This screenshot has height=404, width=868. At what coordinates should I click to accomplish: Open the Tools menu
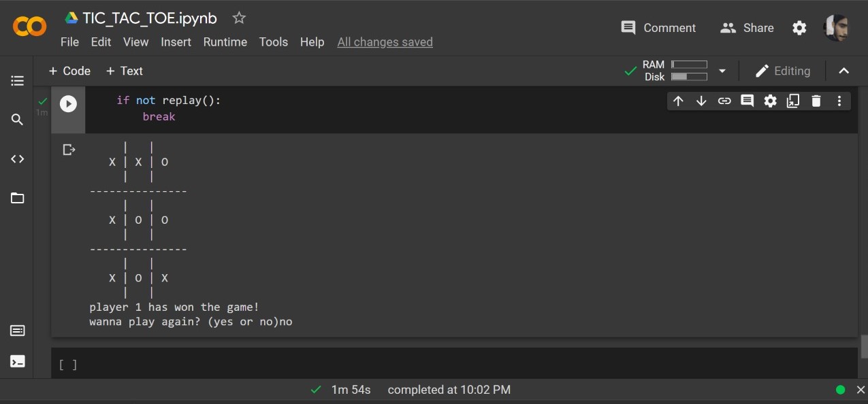pyautogui.click(x=273, y=42)
